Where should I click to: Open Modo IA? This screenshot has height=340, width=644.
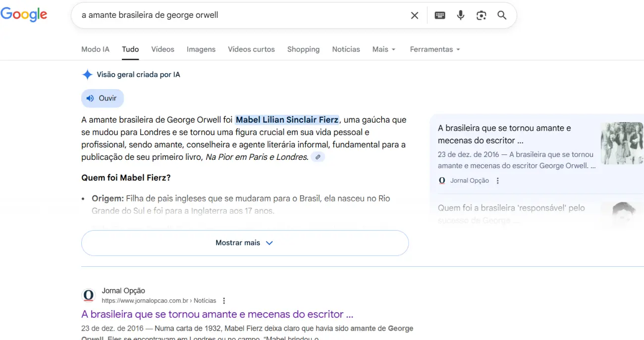tap(95, 49)
